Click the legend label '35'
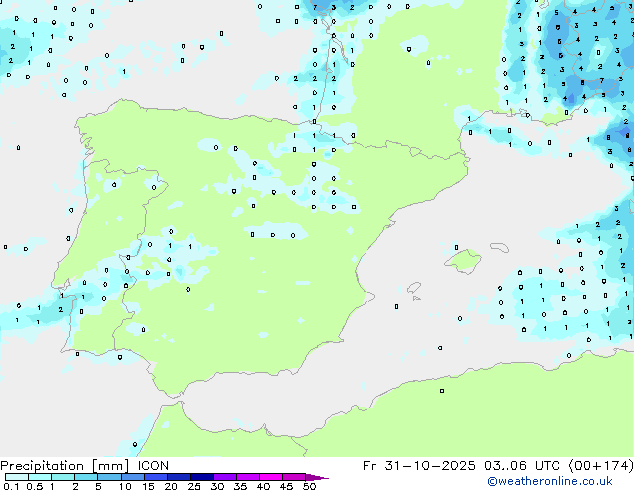 coord(240,486)
